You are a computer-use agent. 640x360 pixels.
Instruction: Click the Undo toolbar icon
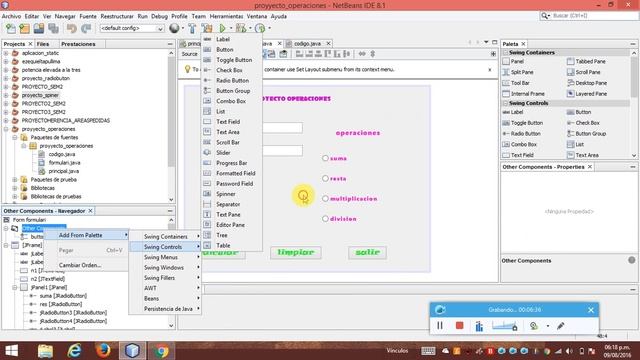coord(72,28)
